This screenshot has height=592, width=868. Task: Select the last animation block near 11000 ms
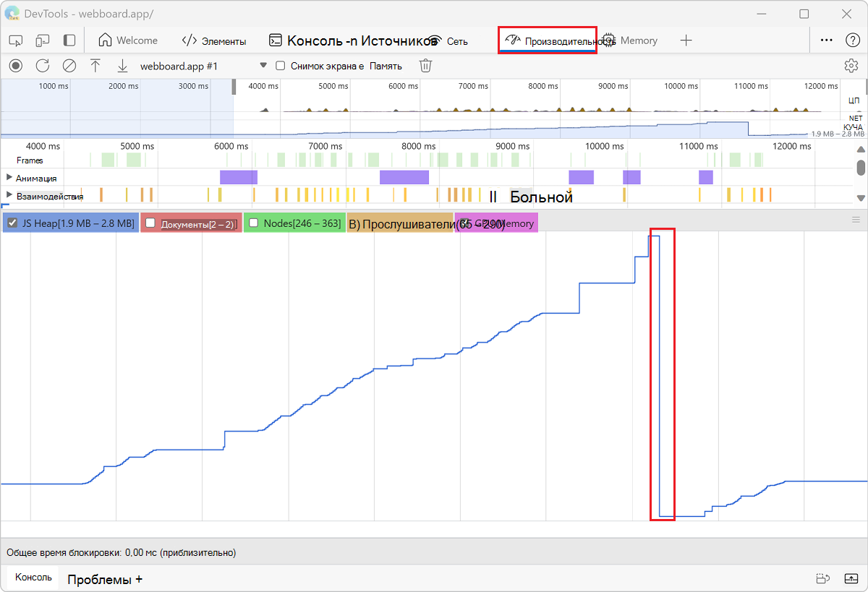[x=706, y=177]
